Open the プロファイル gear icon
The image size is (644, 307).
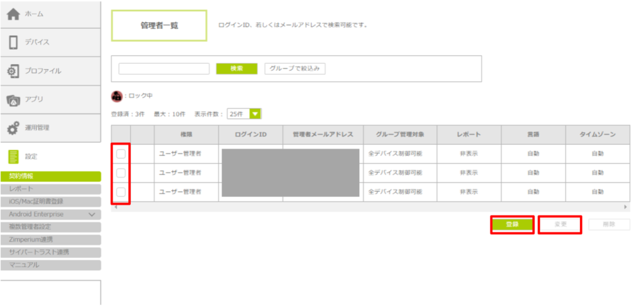click(x=13, y=71)
